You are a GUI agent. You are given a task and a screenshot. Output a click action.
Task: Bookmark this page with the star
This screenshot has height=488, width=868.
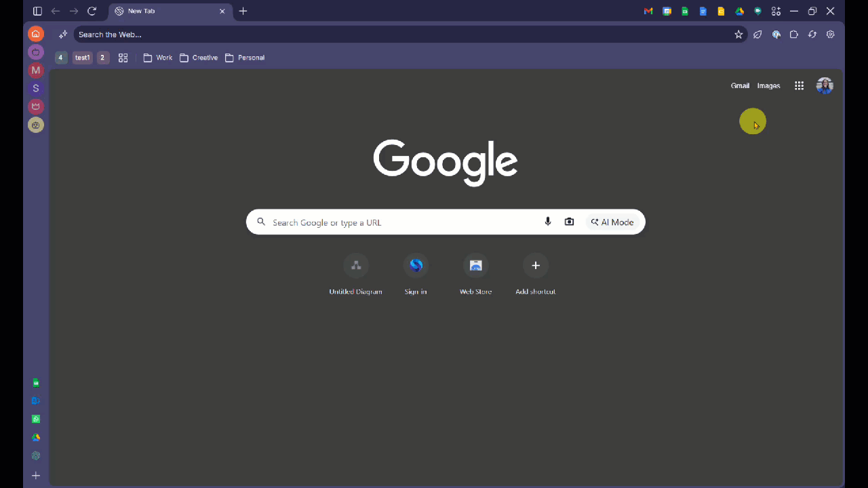738,35
